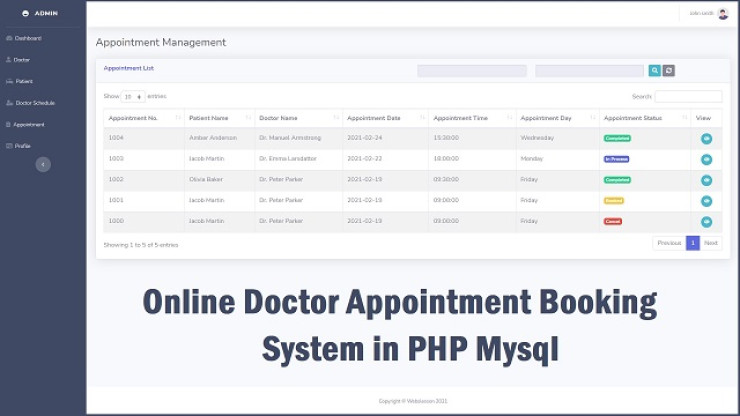Click Dr. Emma Larsdatter cell
The image size is (740, 416).
tap(288, 159)
